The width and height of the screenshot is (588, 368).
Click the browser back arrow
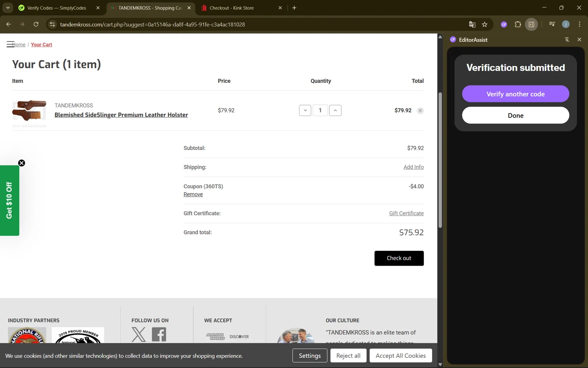pos(9,24)
